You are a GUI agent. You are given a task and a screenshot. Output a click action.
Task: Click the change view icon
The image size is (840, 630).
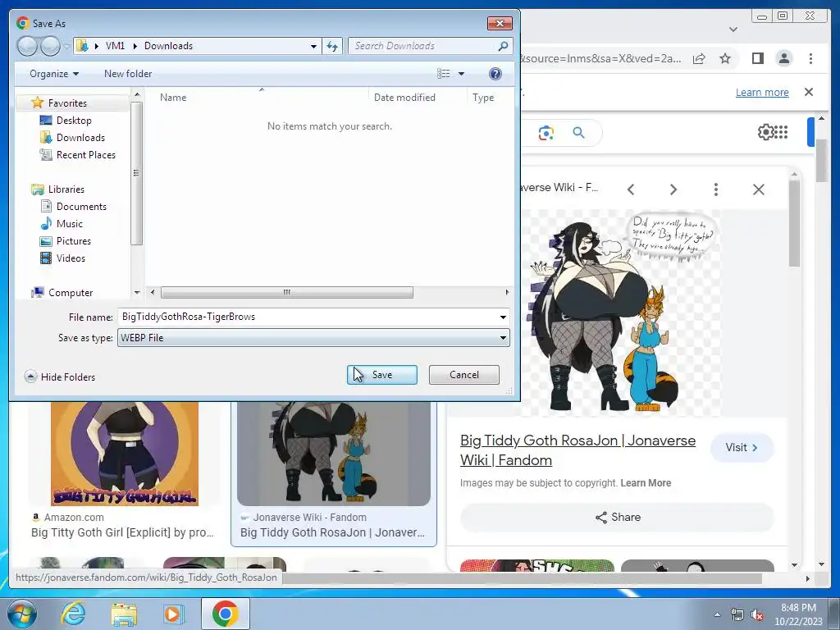(x=444, y=73)
